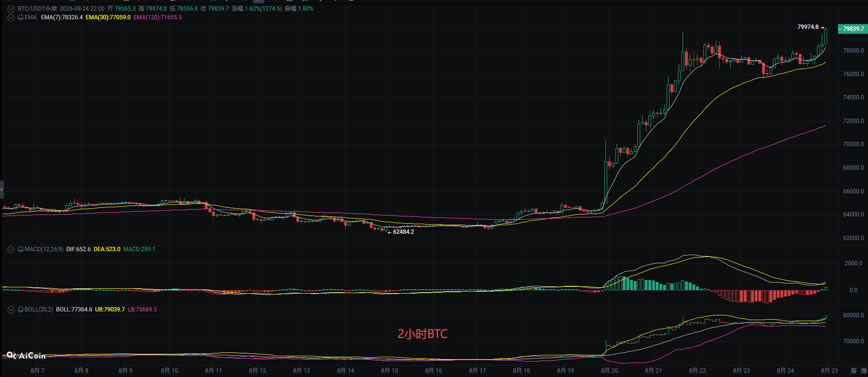
Task: Click the 8月 20 date on time axis
Action: coord(609,371)
